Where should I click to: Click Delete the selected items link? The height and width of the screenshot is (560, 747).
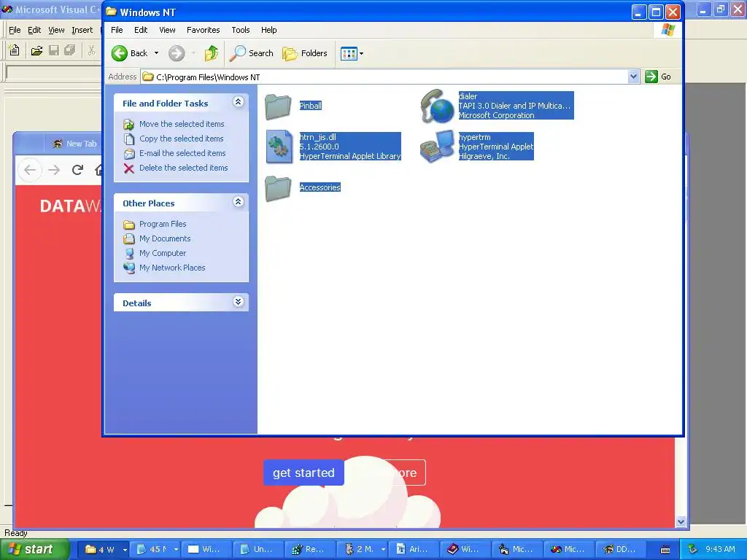pos(183,168)
